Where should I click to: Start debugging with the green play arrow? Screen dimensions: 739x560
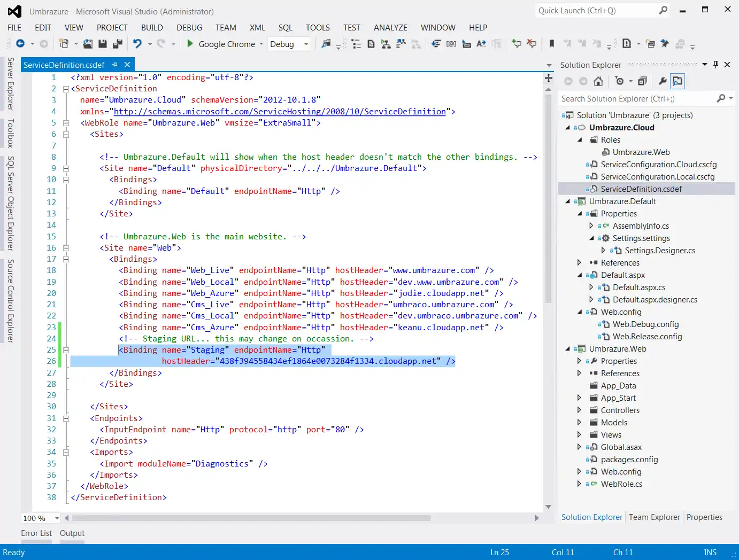tap(190, 44)
